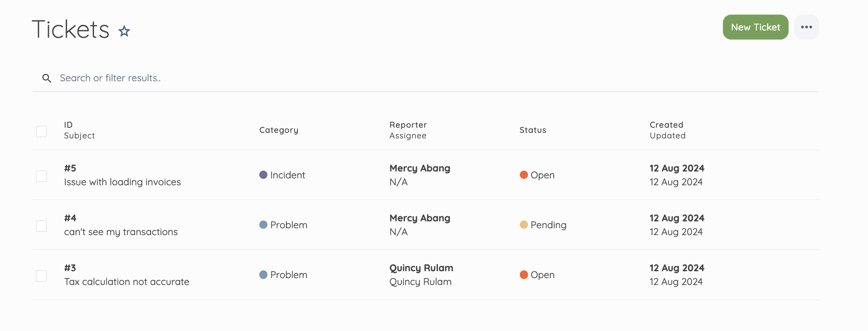Viewport: 868px width, 331px height.
Task: Select the checkbox for ticket #3
Action: pos(41,276)
